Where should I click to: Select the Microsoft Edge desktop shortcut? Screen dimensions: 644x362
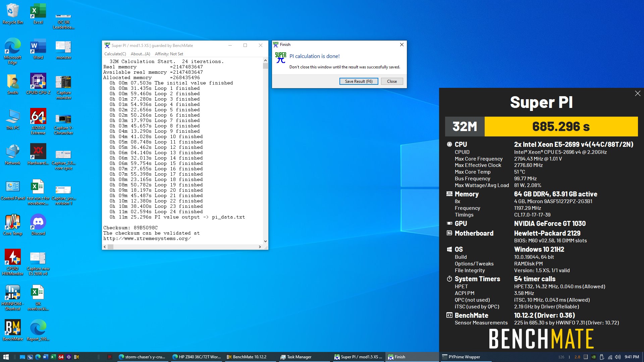pos(13,51)
